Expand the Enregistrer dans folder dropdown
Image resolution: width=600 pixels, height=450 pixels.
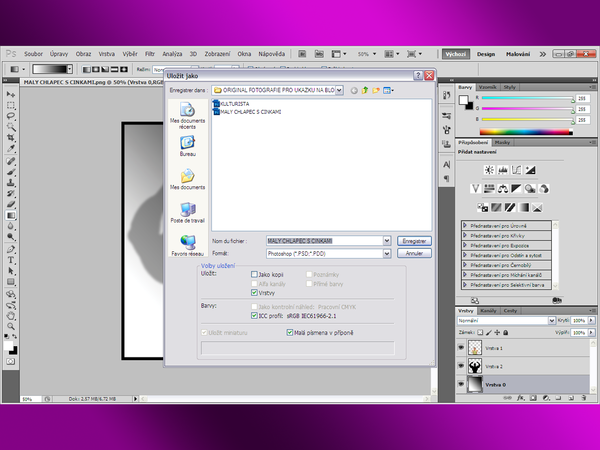point(341,90)
